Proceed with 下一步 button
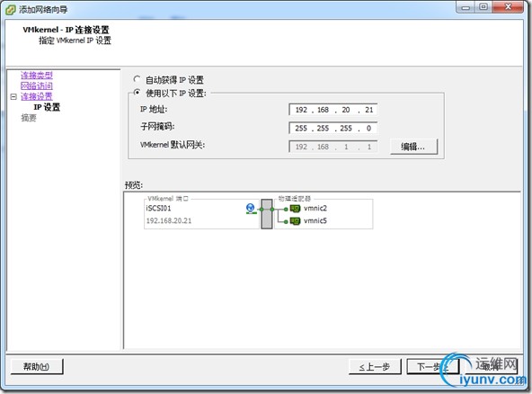The height and width of the screenshot is (394, 532). pyautogui.click(x=433, y=367)
